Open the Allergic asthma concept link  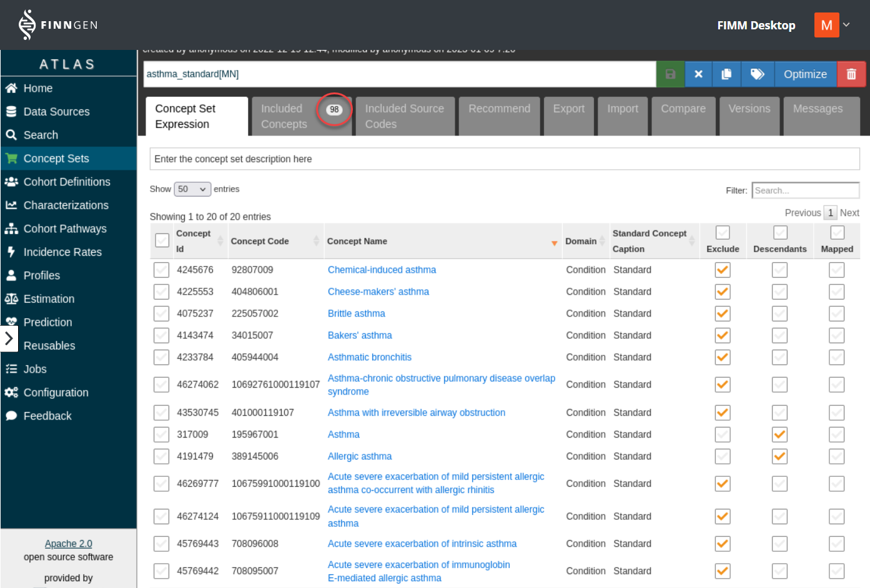[x=360, y=456]
